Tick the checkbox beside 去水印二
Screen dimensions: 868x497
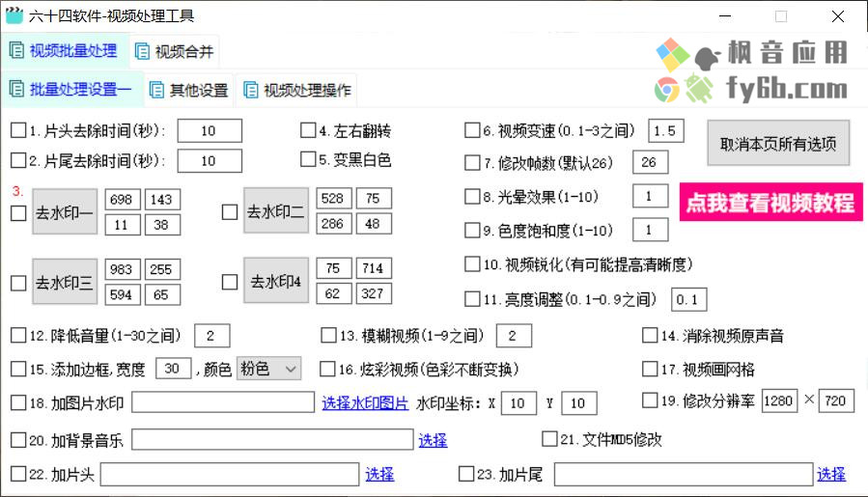point(230,212)
